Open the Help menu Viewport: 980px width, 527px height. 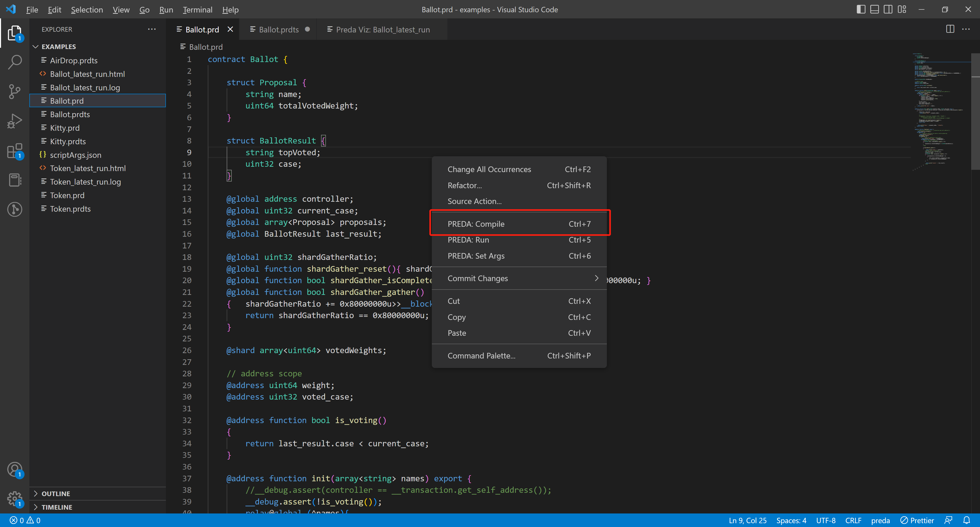[x=230, y=9]
